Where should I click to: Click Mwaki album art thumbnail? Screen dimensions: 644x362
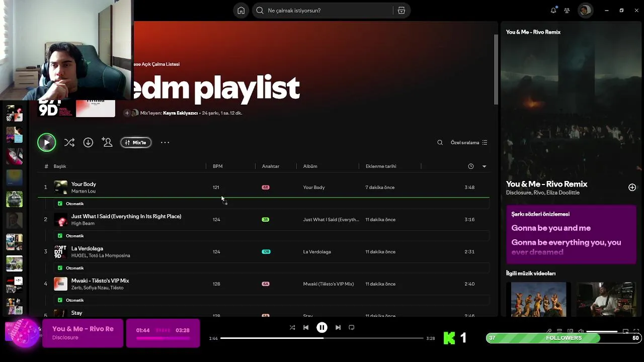click(60, 284)
